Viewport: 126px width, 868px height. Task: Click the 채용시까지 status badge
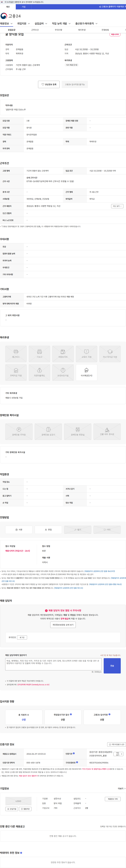point(115,34)
